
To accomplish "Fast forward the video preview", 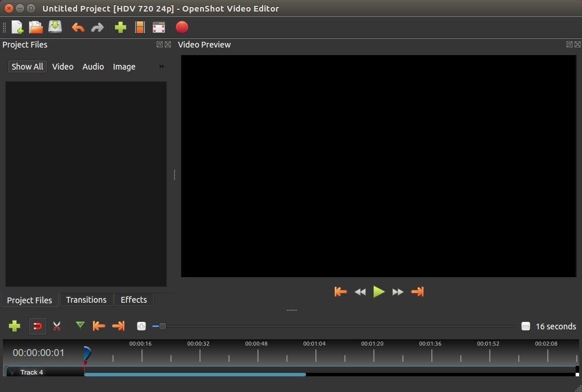I will [x=398, y=292].
